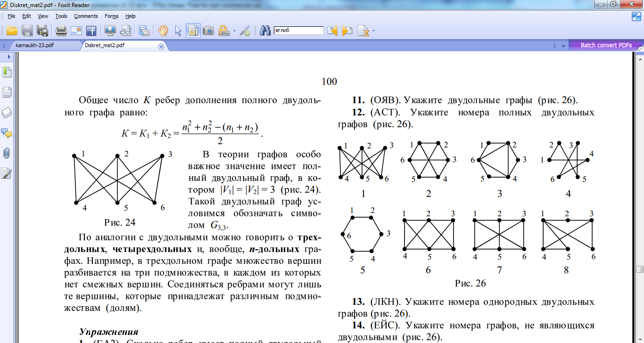This screenshot has height=343, width=644.
Task: Open the Attachments paperclip panel
Action: pyautogui.click(x=7, y=153)
